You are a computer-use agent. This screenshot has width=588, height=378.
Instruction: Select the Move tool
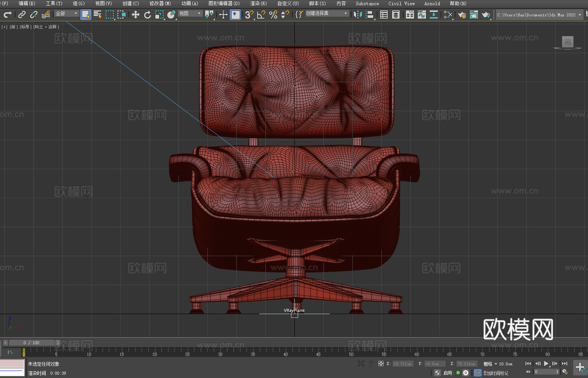(x=136, y=14)
